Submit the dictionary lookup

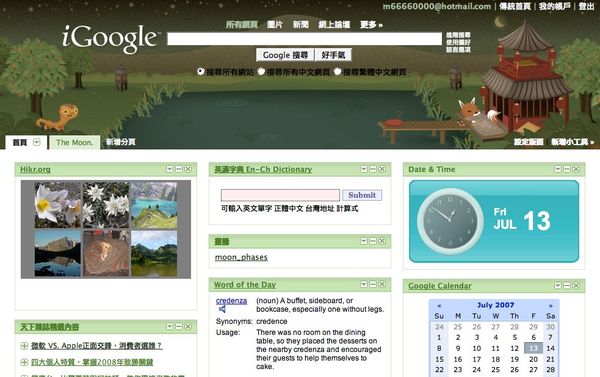(x=362, y=195)
